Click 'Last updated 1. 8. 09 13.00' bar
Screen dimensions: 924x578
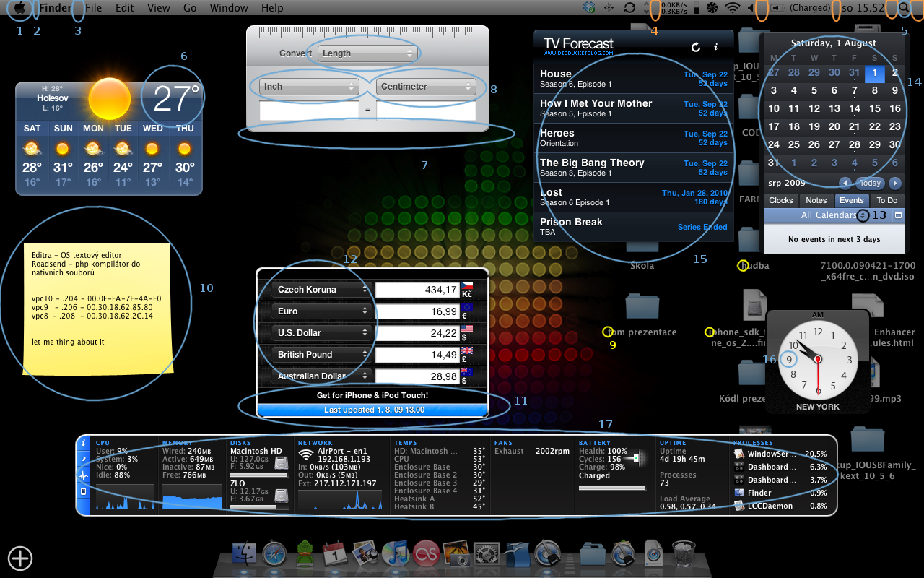tap(372, 410)
